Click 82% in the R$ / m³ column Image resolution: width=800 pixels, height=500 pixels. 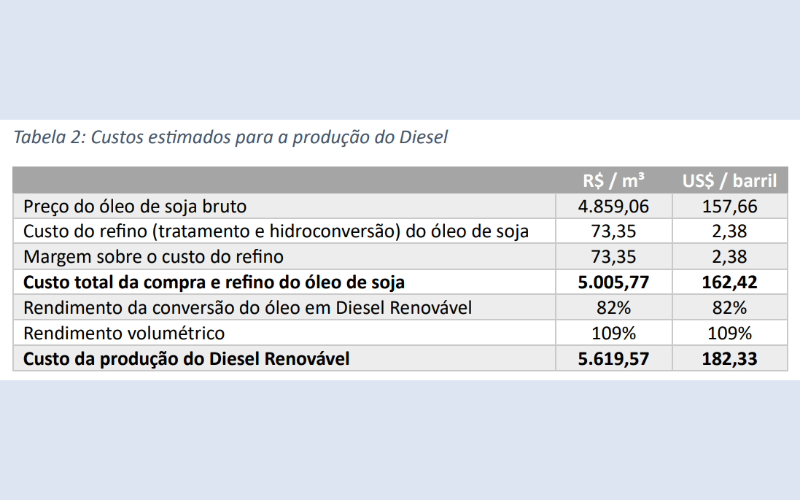pyautogui.click(x=613, y=308)
